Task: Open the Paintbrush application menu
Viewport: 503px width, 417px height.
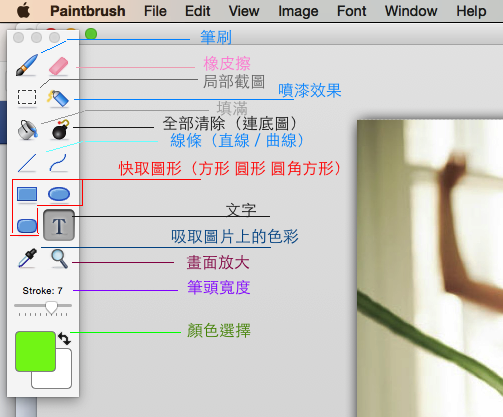Action: [88, 11]
